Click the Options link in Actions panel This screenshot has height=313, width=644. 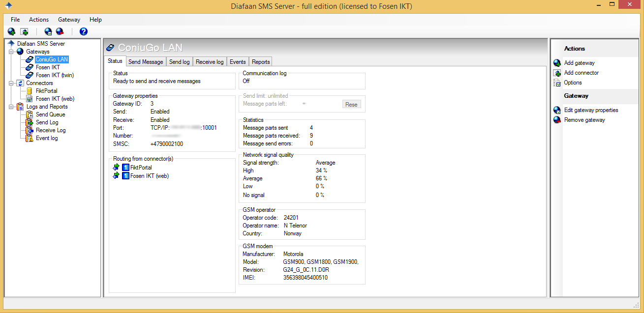pos(573,83)
